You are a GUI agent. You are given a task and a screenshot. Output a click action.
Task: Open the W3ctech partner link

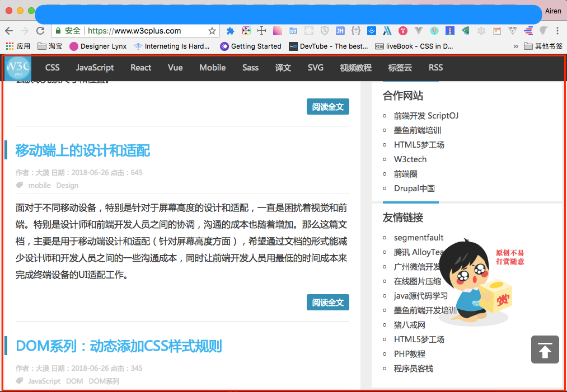pyautogui.click(x=410, y=159)
